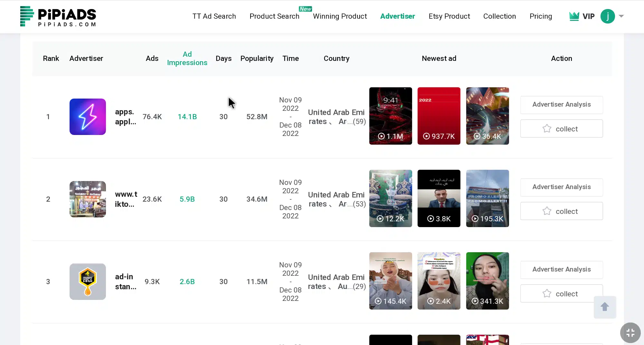
Task: Click the back-to-top arrow icon
Action: pyautogui.click(x=605, y=307)
